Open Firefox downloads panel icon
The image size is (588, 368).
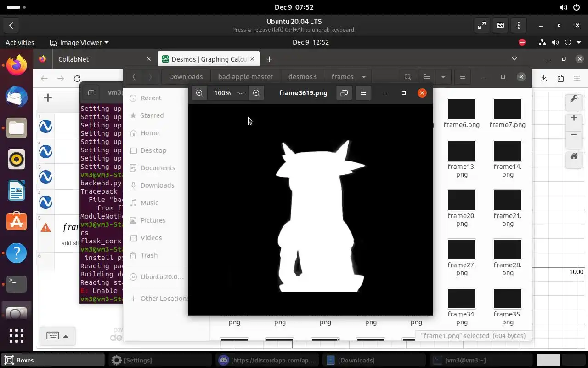point(543,78)
